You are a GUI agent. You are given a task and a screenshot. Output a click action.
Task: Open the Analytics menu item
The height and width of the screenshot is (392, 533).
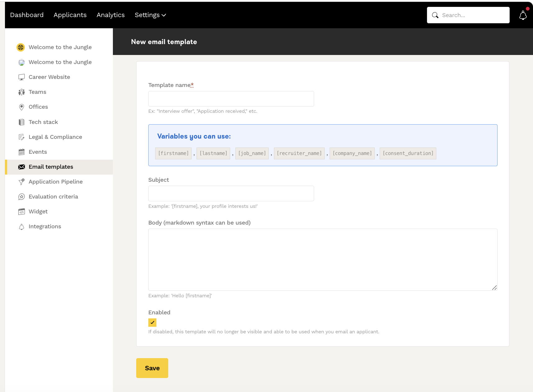pyautogui.click(x=110, y=15)
